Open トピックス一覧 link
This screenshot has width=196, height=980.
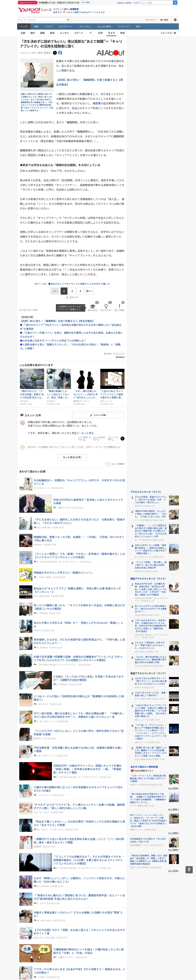coord(168,33)
